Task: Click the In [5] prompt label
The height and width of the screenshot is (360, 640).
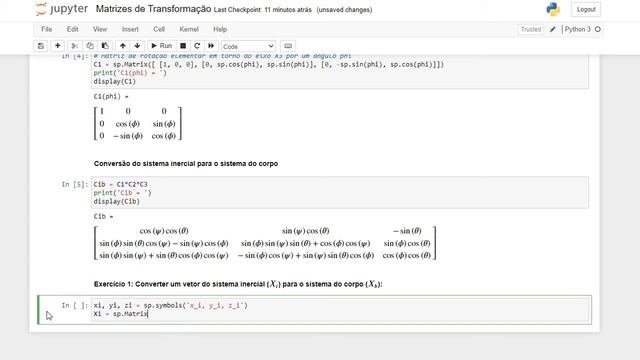Action: pos(75,184)
